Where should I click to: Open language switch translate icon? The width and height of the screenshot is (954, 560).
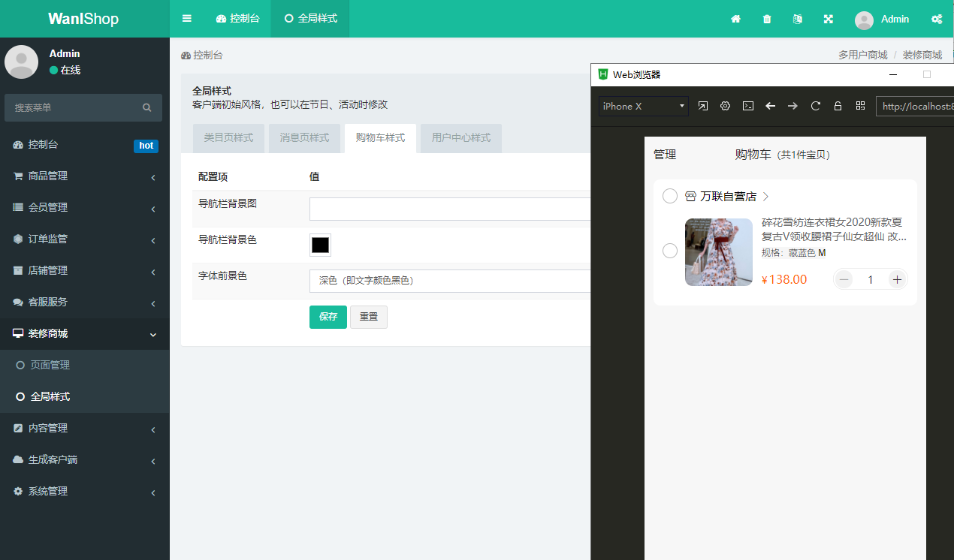coord(798,19)
